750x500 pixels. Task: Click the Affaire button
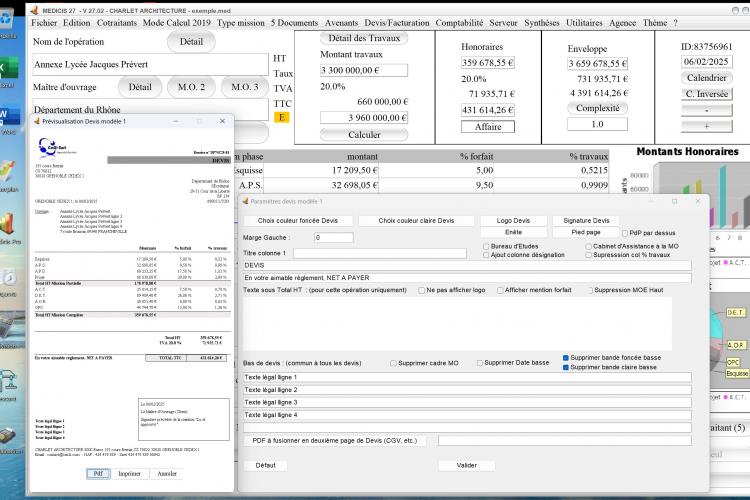click(488, 127)
